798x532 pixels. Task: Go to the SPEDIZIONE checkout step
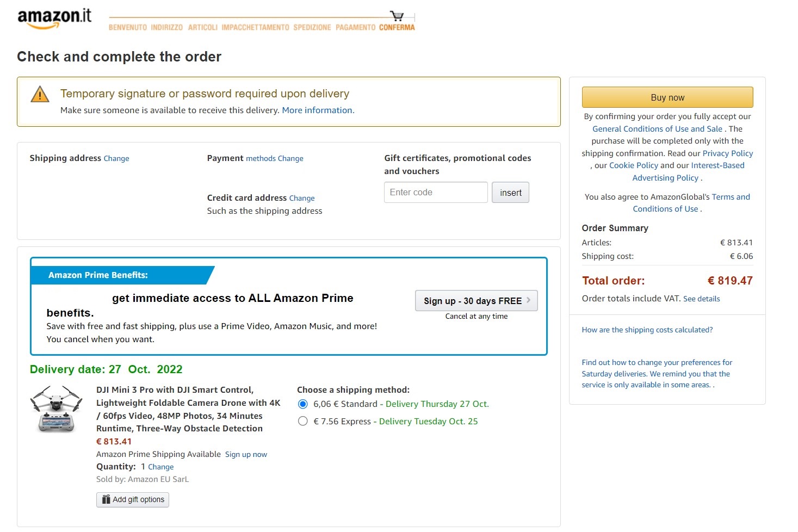pyautogui.click(x=312, y=27)
